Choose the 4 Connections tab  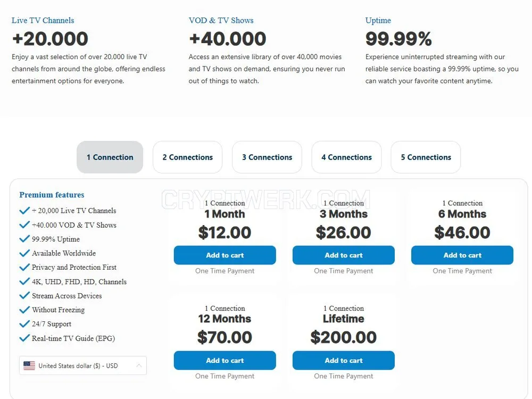[346, 157]
